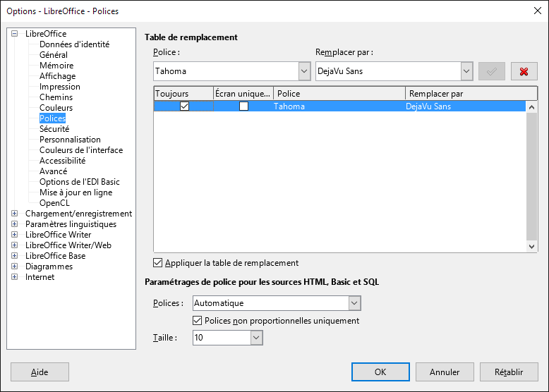Click the LibreOffice root tree label
Image resolution: width=549 pixels, height=392 pixels.
[x=46, y=34]
